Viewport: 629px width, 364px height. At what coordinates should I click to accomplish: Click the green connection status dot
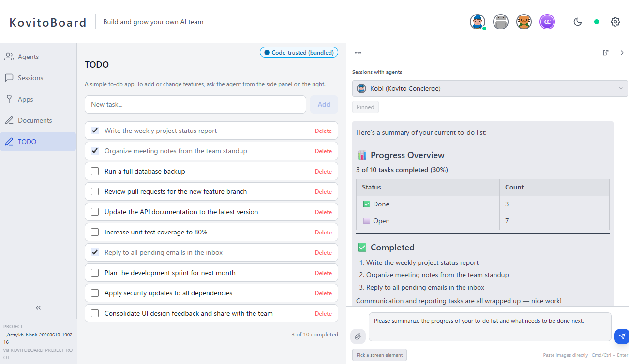(x=597, y=22)
